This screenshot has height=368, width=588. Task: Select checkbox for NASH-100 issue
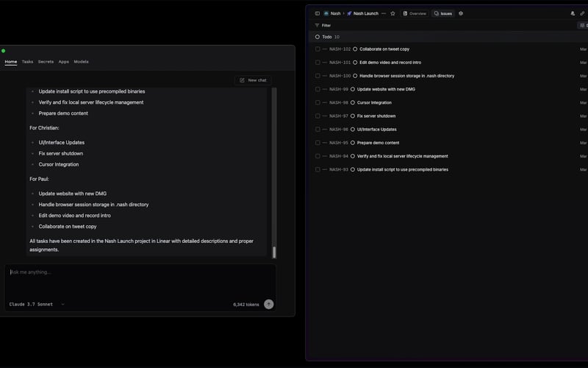(318, 76)
